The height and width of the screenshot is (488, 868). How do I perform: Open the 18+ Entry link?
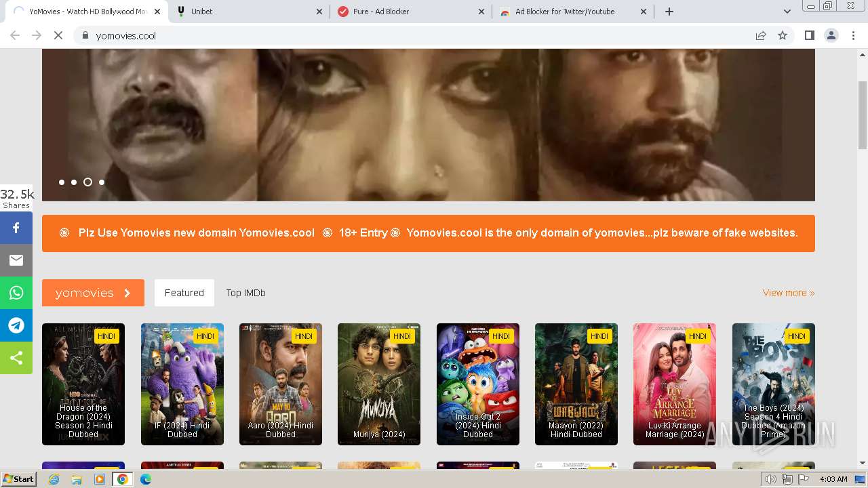(x=363, y=232)
